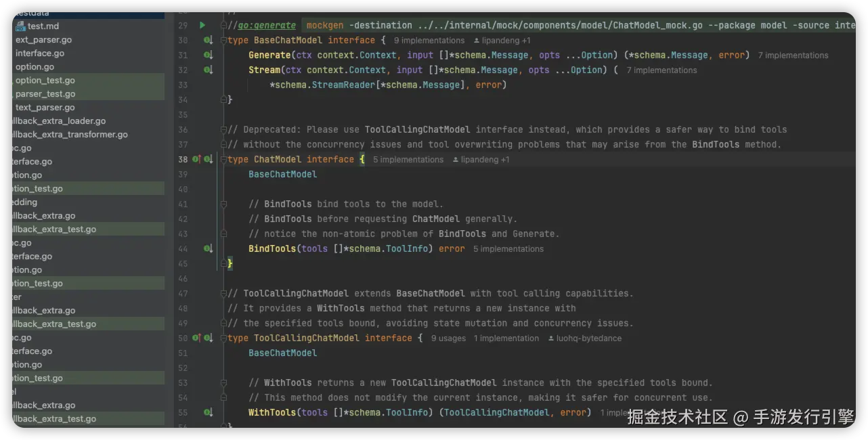Collapse the BaseChatModel interface block
868x440 pixels.
[x=224, y=41]
